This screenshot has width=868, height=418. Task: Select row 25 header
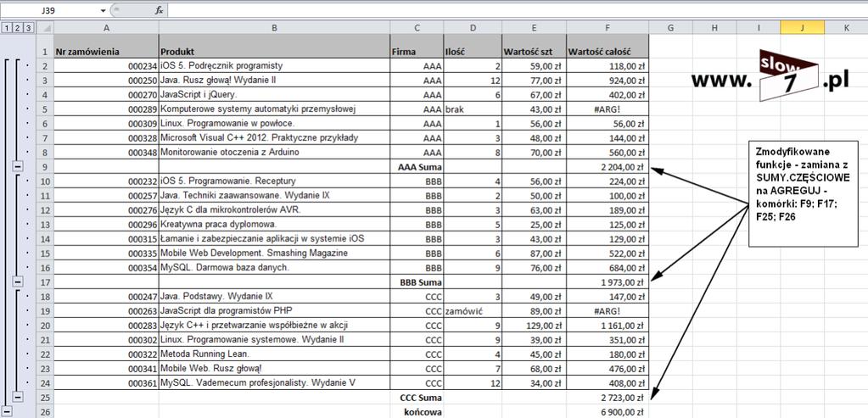(45, 397)
